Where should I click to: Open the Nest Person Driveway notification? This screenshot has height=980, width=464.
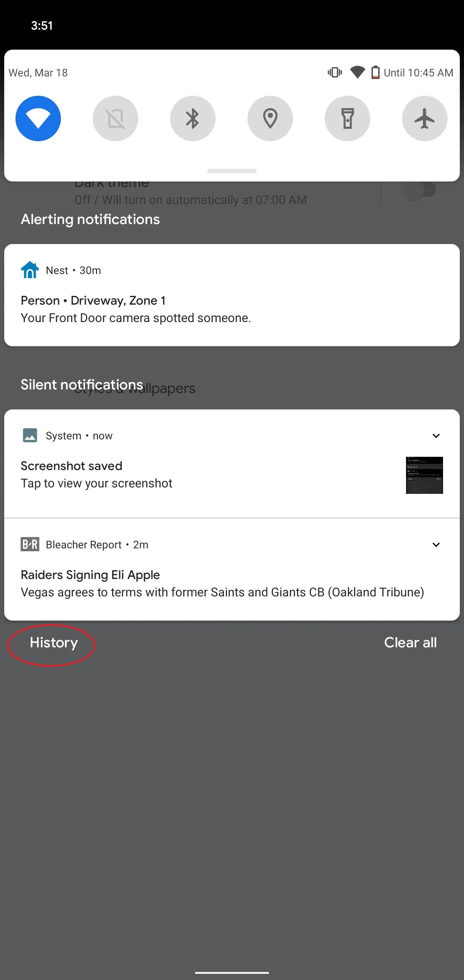click(x=232, y=295)
